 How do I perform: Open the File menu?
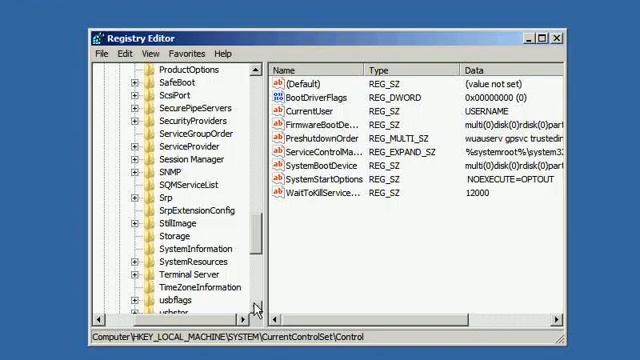101,54
